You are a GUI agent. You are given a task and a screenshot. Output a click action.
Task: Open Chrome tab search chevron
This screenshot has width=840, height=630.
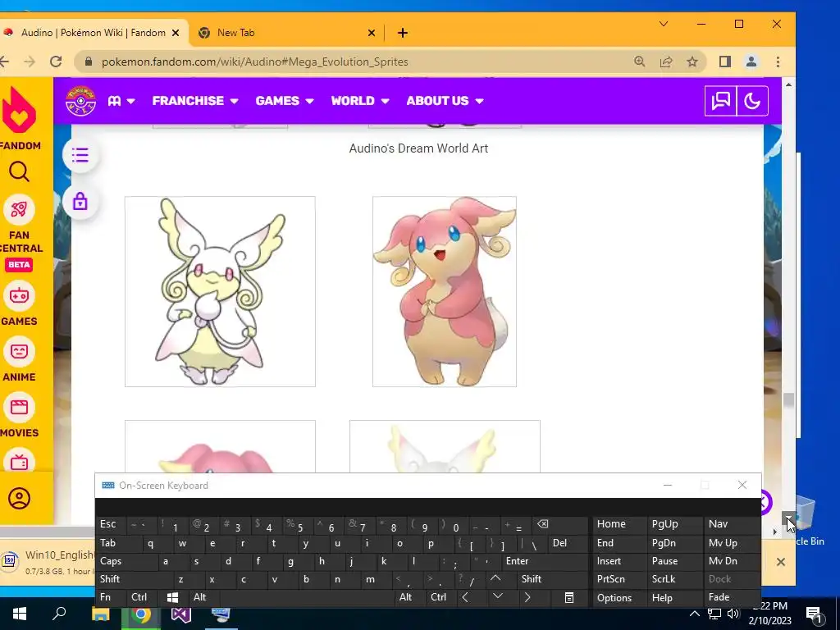coord(663,24)
